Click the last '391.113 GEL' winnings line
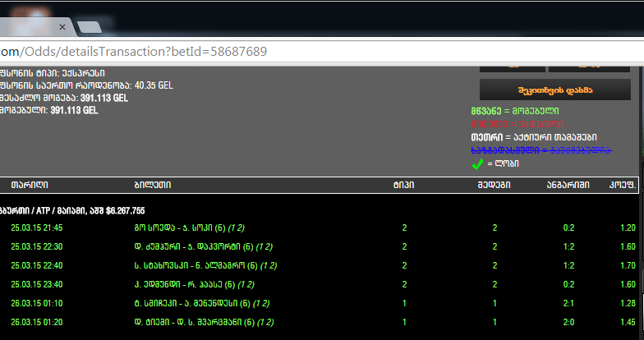This screenshot has height=340, width=644. 49,110
